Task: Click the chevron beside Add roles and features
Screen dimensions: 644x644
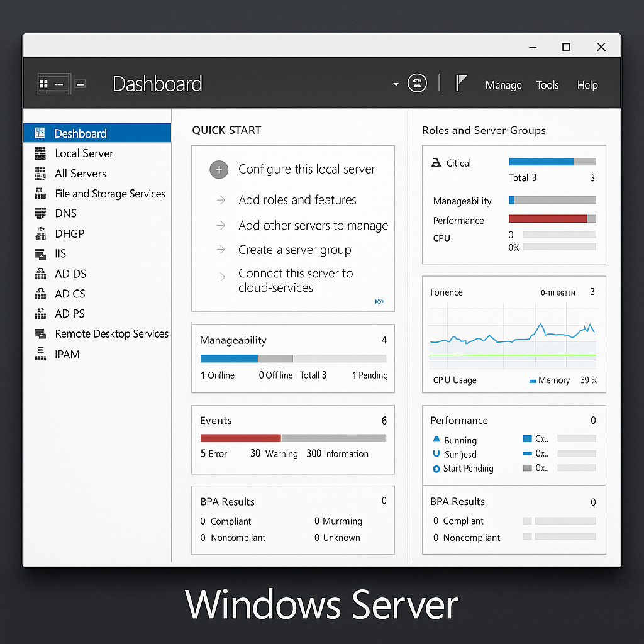Action: 220,200
